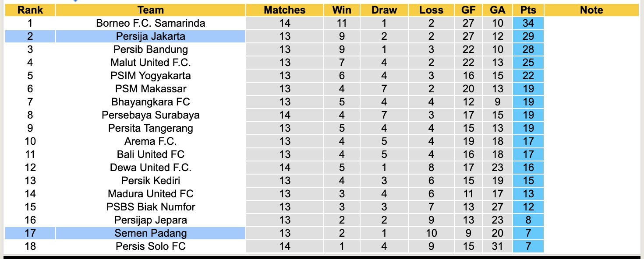644x259 pixels.
Task: Click the Team column header
Action: pyautogui.click(x=150, y=10)
